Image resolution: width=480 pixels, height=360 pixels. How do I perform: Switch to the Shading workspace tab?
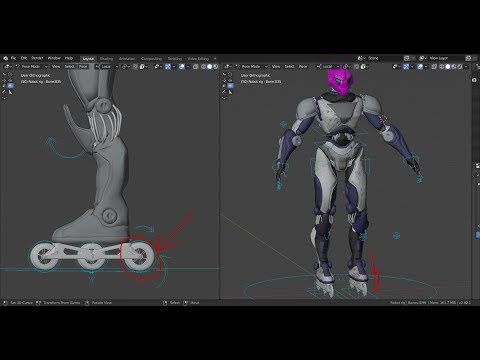point(106,59)
